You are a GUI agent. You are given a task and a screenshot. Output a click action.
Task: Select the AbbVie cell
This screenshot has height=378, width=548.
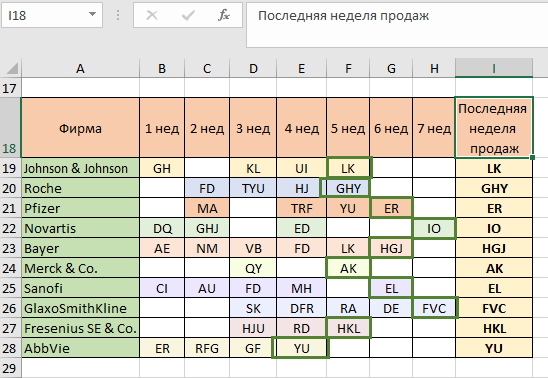pyautogui.click(x=80, y=348)
